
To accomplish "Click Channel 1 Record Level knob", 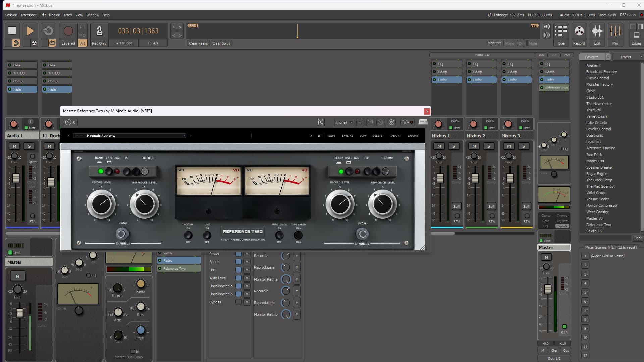I will click(101, 204).
